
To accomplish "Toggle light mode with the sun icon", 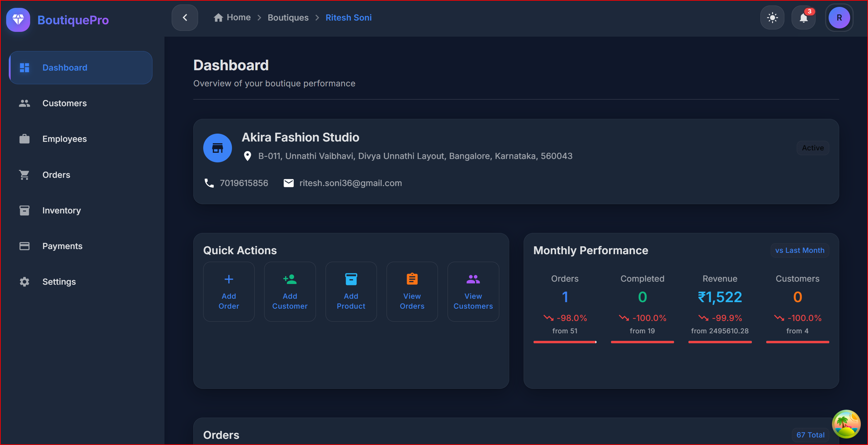I will pyautogui.click(x=772, y=17).
